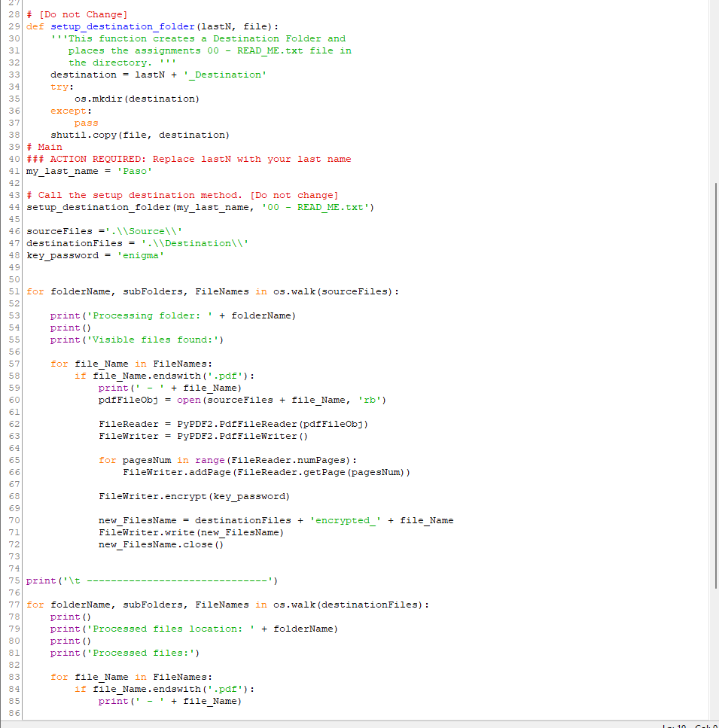Viewport: 719px width, 728px height.
Task: Click line number 44 in the gutter
Action: (14, 207)
